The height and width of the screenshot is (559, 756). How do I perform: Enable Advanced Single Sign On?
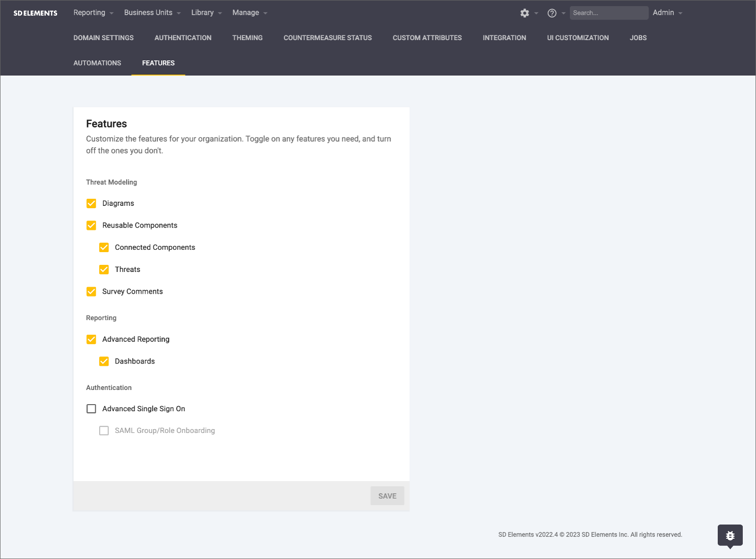pos(92,409)
